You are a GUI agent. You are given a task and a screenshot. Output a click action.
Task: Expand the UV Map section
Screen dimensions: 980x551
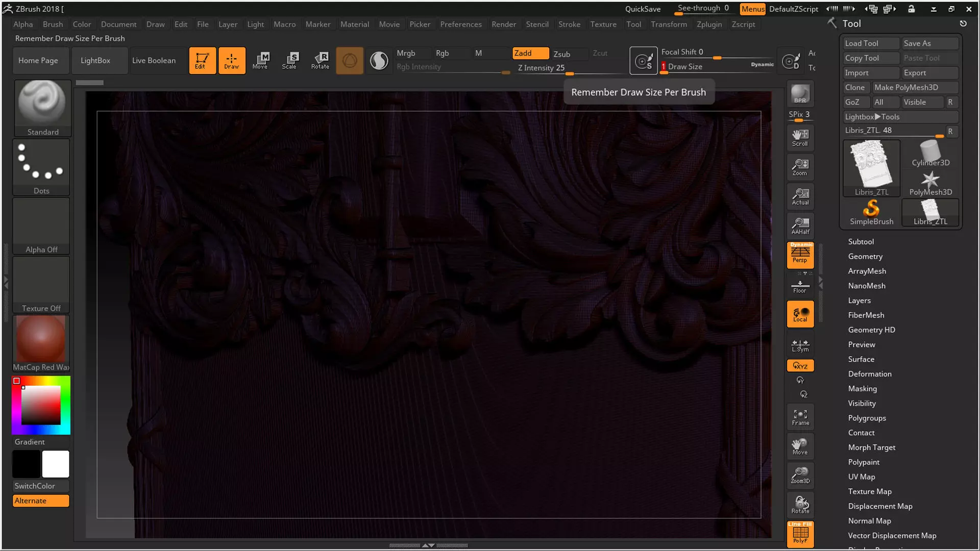pos(861,477)
